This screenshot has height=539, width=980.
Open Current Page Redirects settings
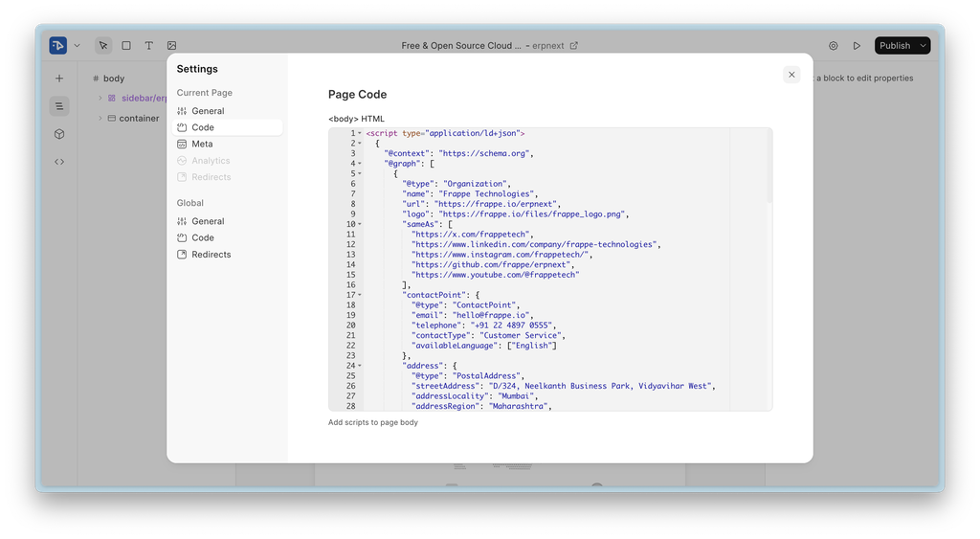(227, 177)
